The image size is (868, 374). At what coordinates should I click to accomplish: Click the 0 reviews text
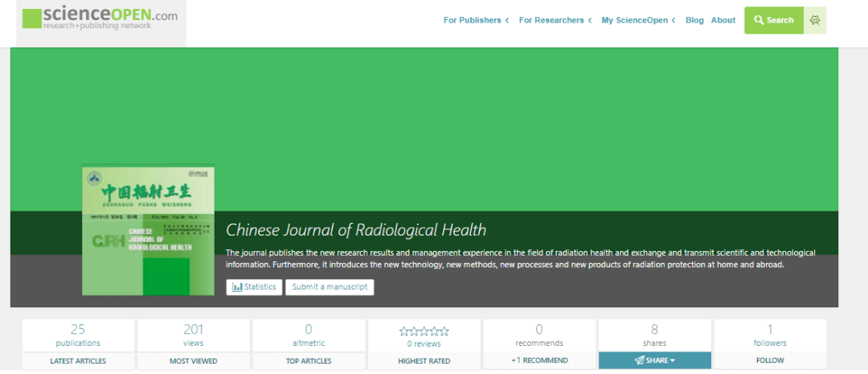424,343
